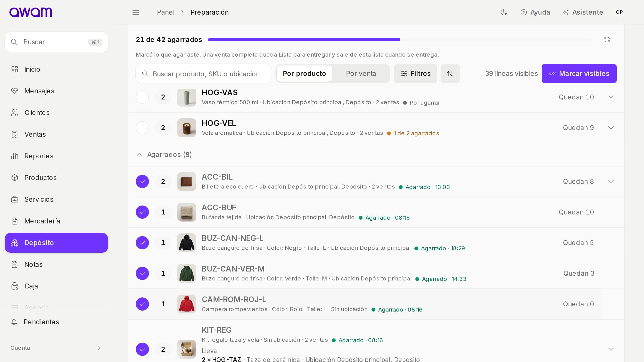The width and height of the screenshot is (644, 362).
Task: Open Productos section
Action: tap(56, 178)
